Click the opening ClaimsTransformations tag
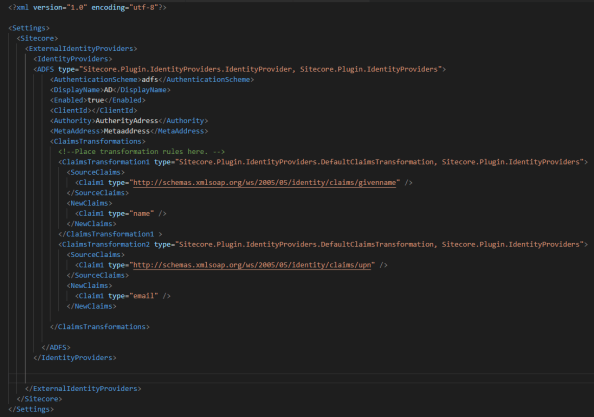The image size is (594, 417). pyautogui.click(x=98, y=141)
